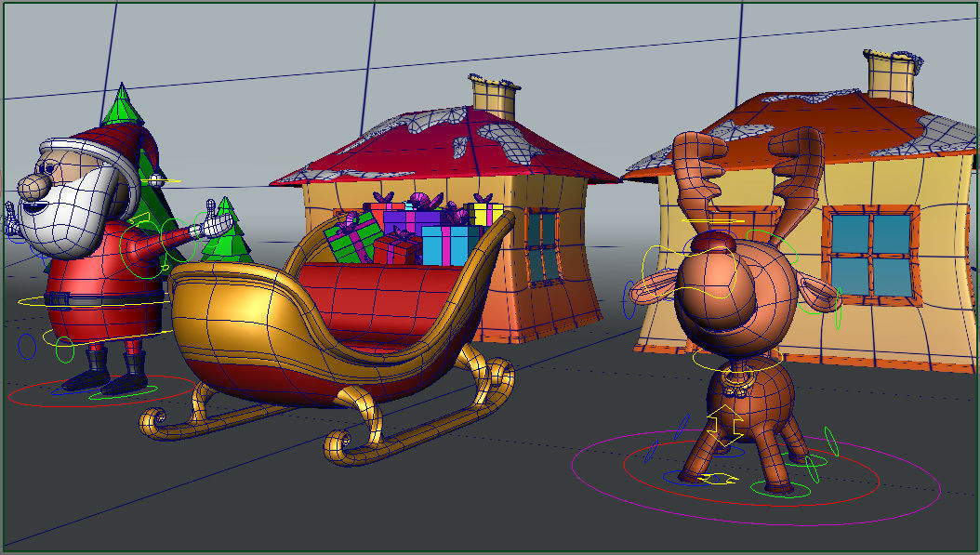Viewport: 980px width, 555px height.
Task: Select the yellow gift box in sleigh
Action: tap(486, 213)
